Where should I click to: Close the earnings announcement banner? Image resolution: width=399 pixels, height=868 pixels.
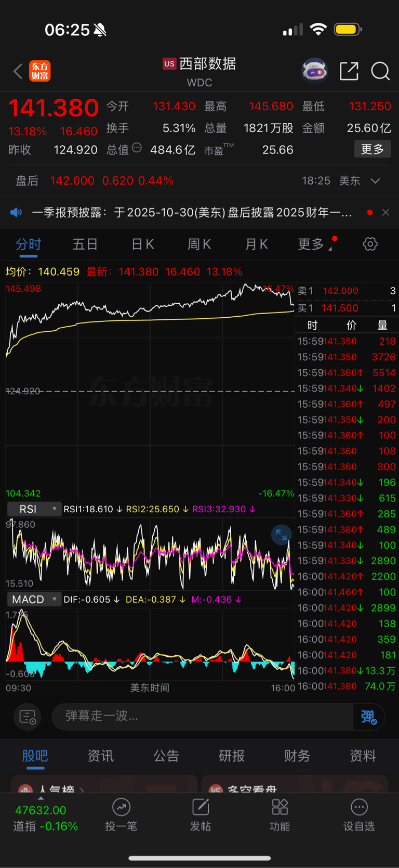pyautogui.click(x=385, y=212)
